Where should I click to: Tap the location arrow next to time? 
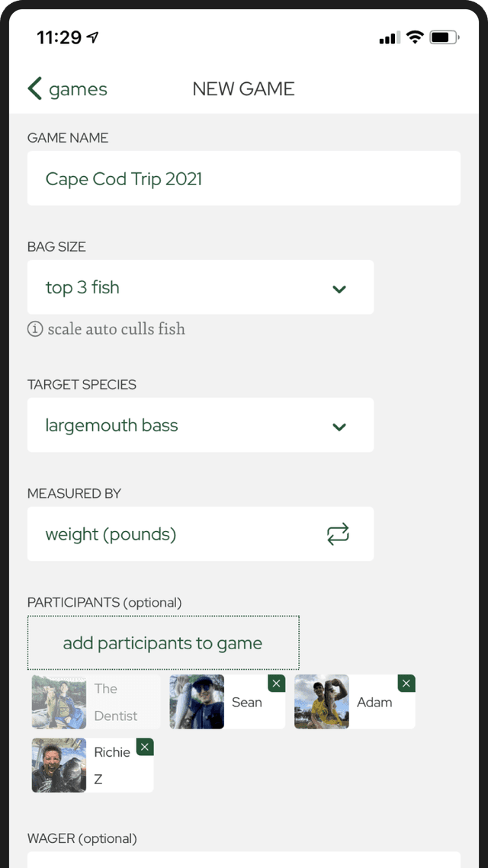pyautogui.click(x=92, y=37)
